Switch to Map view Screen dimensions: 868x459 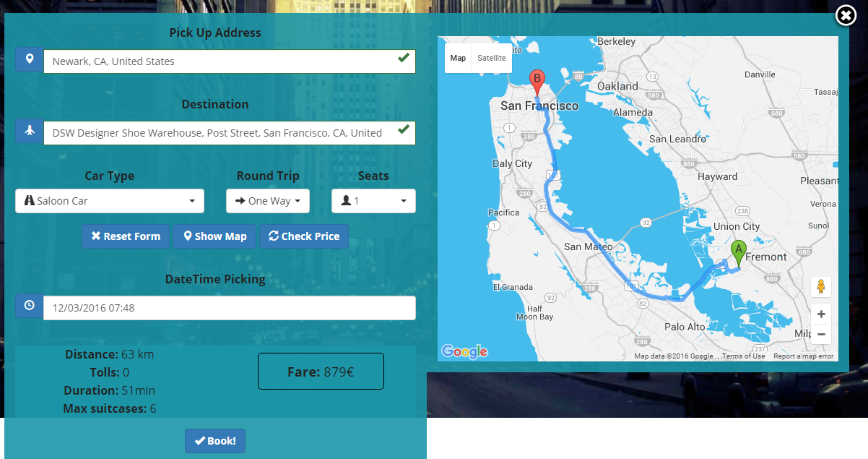click(x=458, y=59)
